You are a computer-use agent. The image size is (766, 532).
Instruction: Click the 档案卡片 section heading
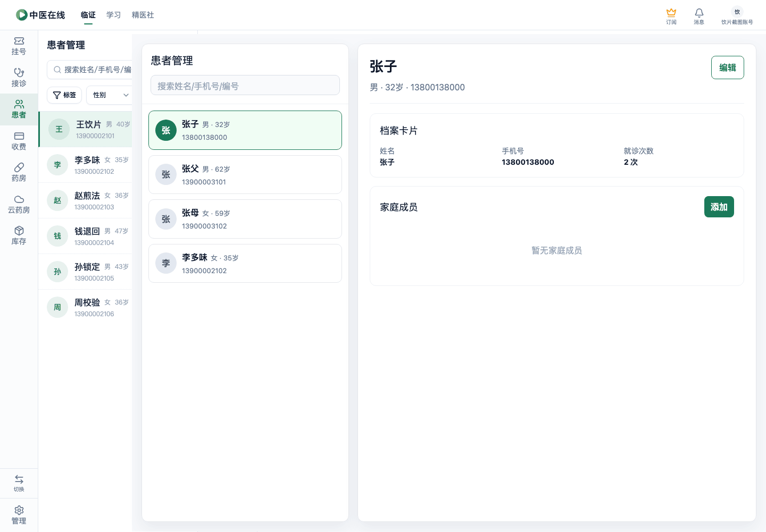(399, 131)
